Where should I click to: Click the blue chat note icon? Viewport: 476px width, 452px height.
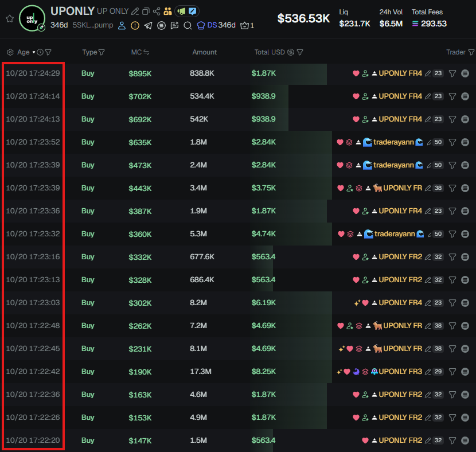(x=193, y=11)
